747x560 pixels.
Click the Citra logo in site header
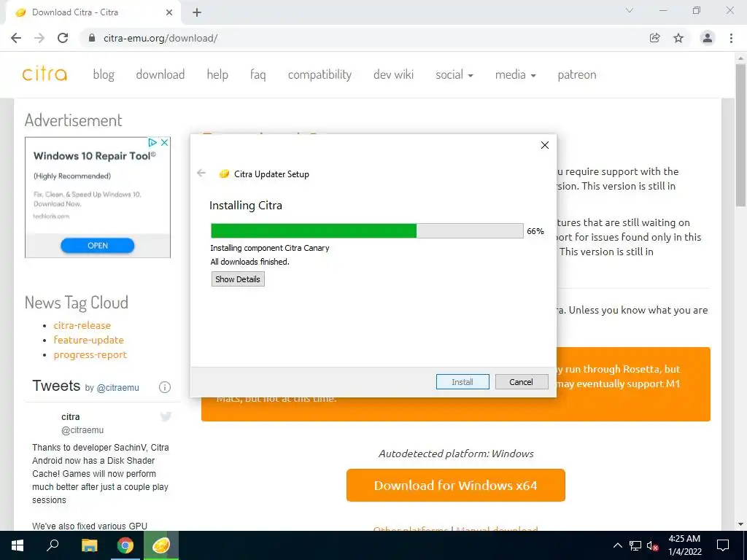click(x=44, y=74)
